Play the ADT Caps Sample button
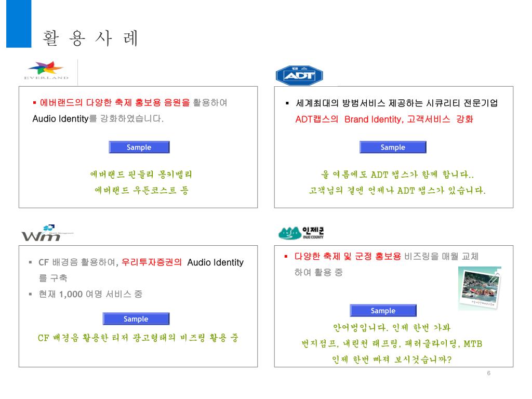 (393, 147)
